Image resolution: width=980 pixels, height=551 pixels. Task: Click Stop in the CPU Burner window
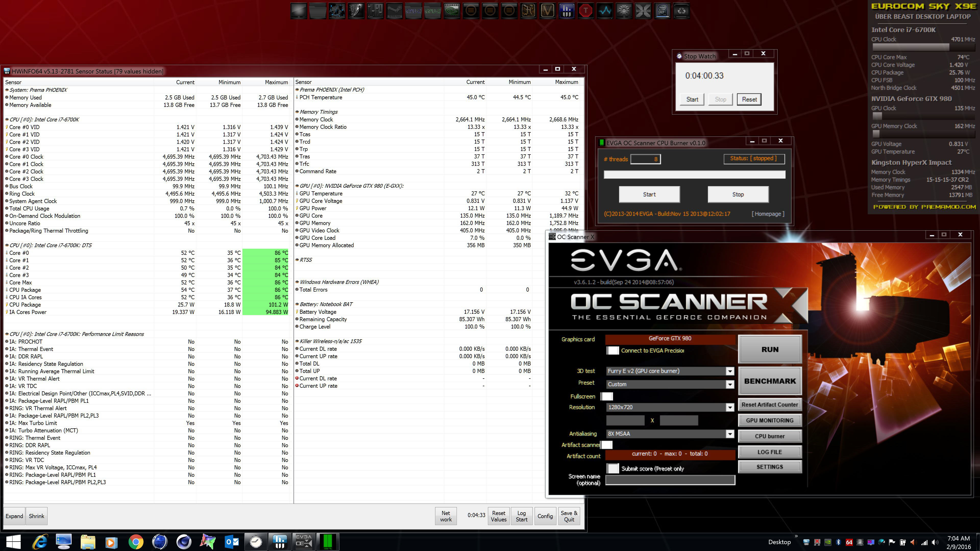738,194
